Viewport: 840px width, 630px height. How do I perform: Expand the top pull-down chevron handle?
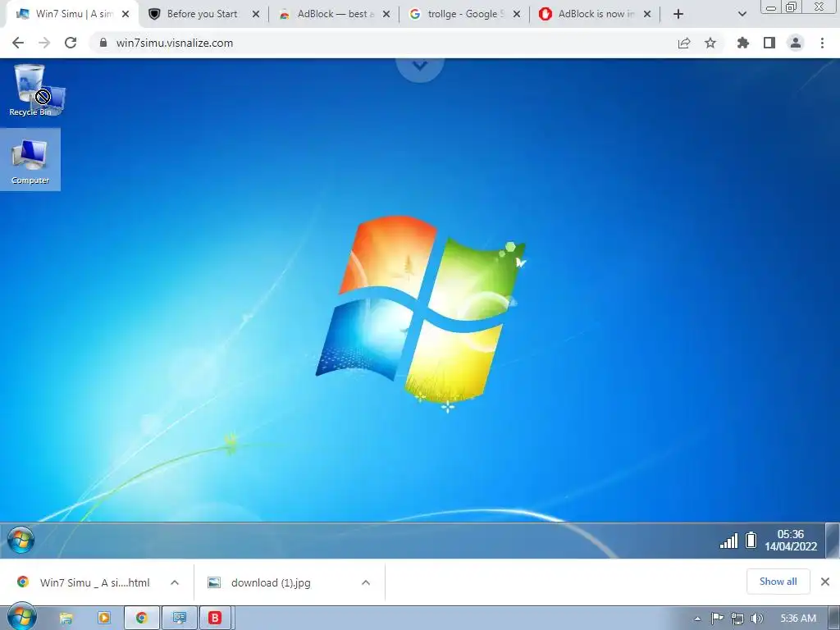coord(420,66)
